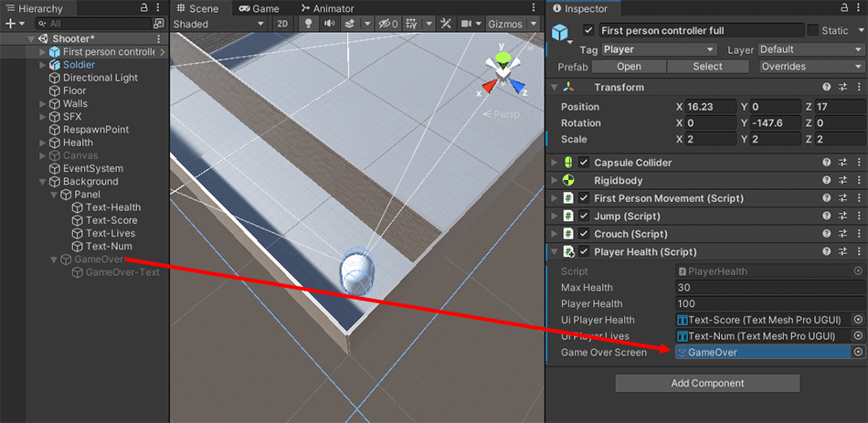Toggle scene lighting with the lightbulb icon
Viewport: 868px width, 423px height.
(308, 24)
